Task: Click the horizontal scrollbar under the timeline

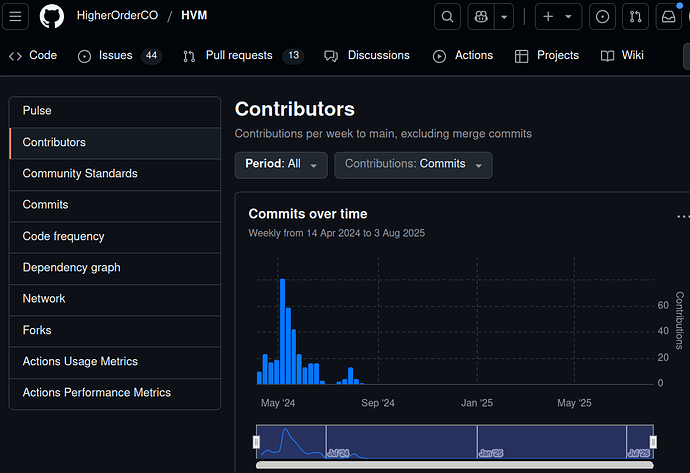Action: [x=455, y=465]
